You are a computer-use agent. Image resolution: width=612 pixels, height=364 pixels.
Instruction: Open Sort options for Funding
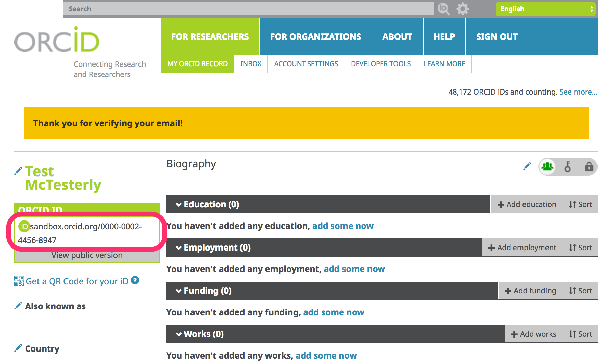(581, 291)
